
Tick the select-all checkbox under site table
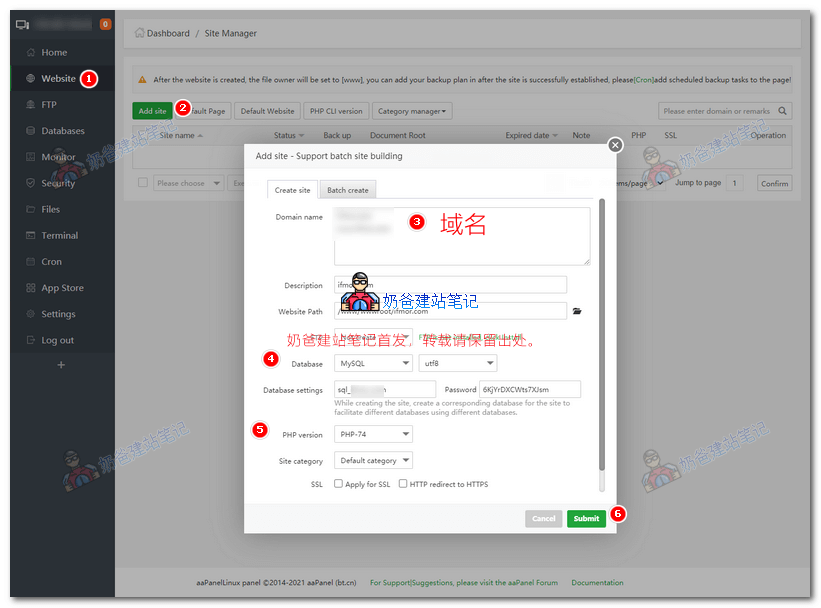143,183
